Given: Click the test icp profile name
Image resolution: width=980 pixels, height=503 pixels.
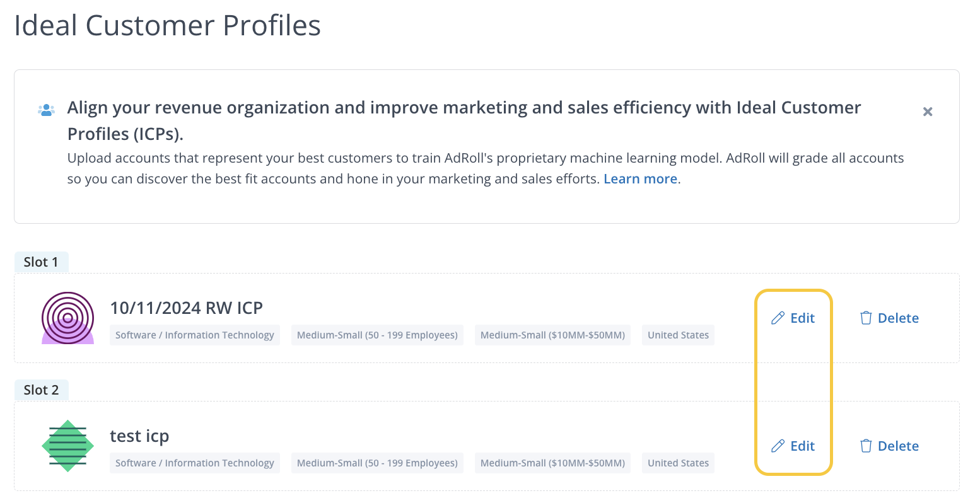Looking at the screenshot, I should tap(139, 436).
